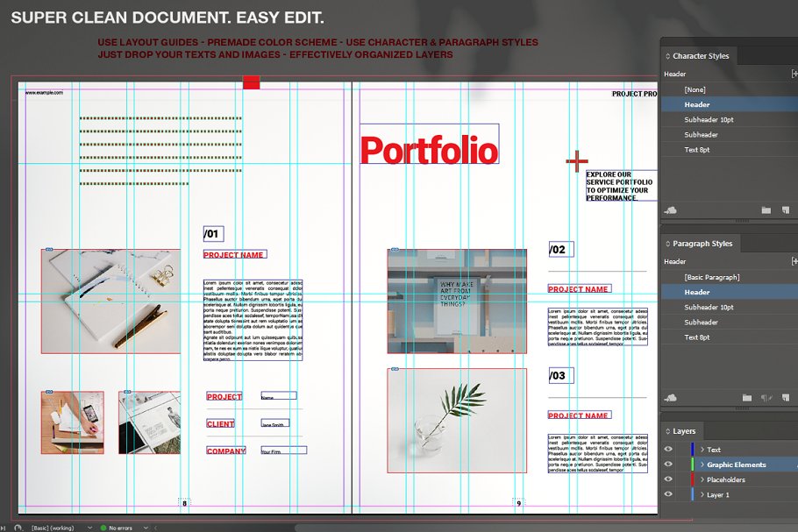Click the green Graphic Elements layer color swatch
This screenshot has height=532, width=798.
tap(692, 465)
